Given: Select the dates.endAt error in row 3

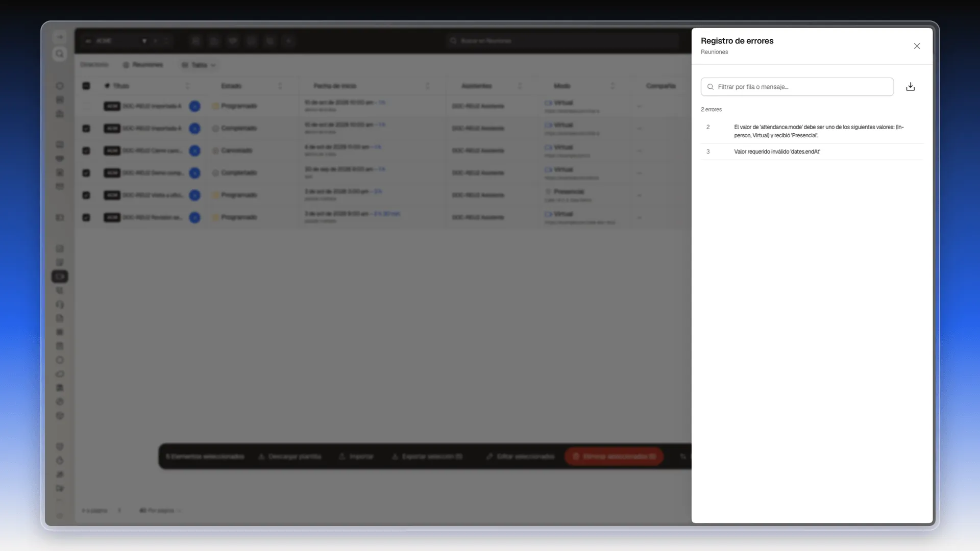Looking at the screenshot, I should pos(812,152).
